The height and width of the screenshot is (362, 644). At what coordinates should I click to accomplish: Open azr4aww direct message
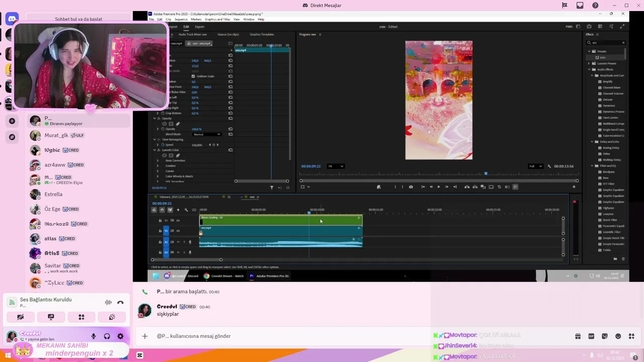click(79, 165)
